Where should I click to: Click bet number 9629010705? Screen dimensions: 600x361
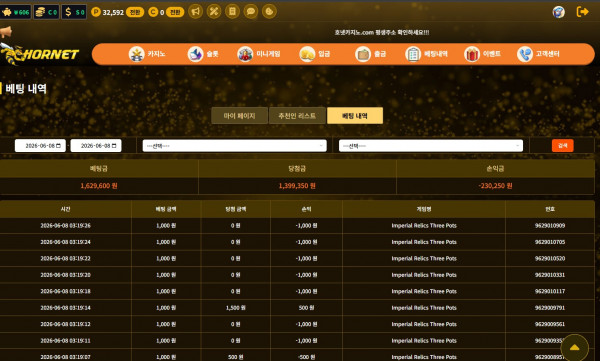(x=550, y=242)
